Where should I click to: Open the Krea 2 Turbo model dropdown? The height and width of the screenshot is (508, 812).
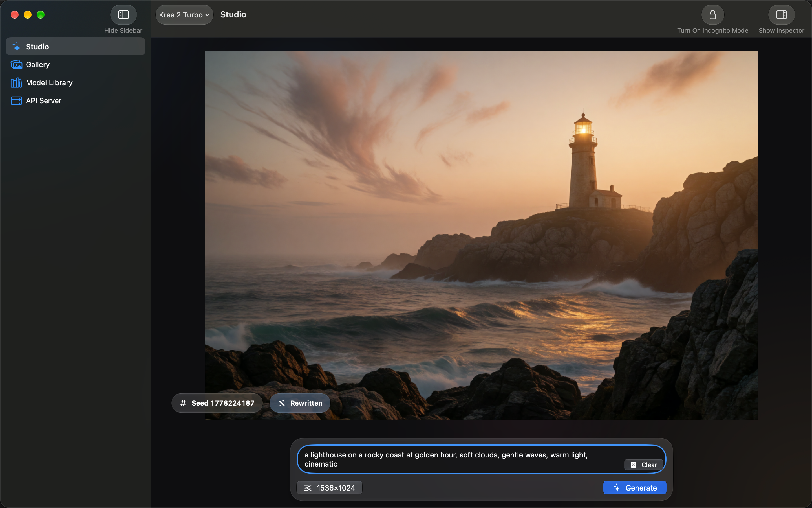click(x=184, y=15)
